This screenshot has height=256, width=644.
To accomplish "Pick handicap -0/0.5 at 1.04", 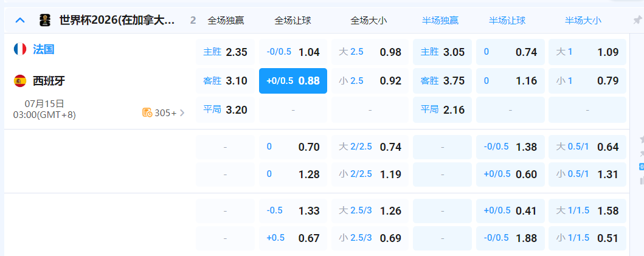I will pyautogui.click(x=293, y=52).
